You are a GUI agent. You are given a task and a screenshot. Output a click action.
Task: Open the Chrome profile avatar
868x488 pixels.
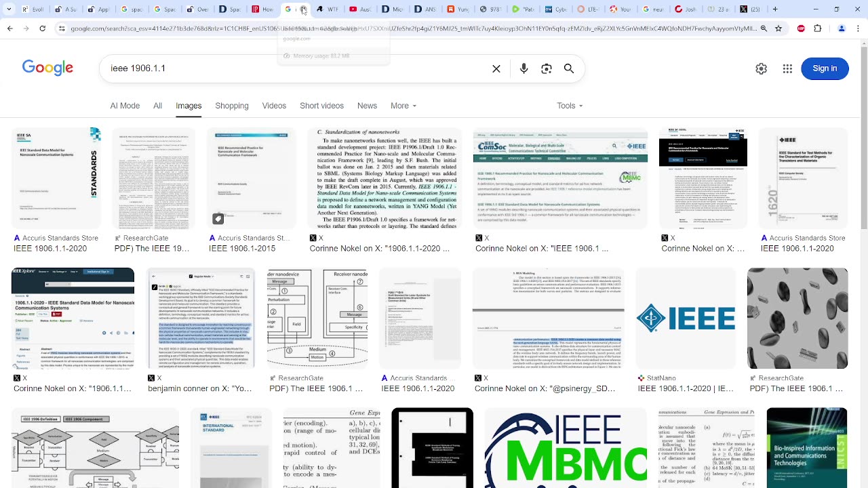click(x=842, y=29)
